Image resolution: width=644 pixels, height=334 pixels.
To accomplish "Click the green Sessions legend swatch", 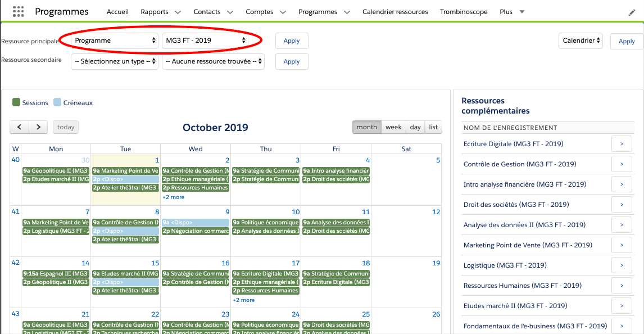I will 16,102.
